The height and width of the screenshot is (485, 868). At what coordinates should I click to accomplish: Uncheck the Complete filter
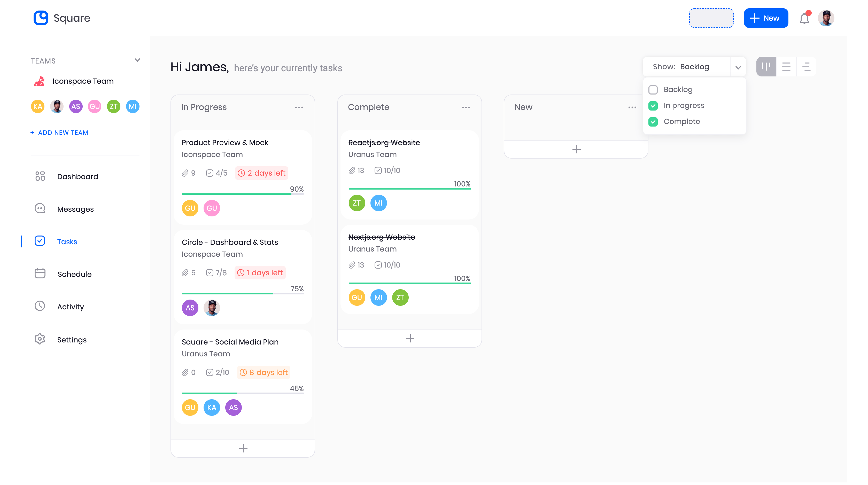pyautogui.click(x=653, y=122)
